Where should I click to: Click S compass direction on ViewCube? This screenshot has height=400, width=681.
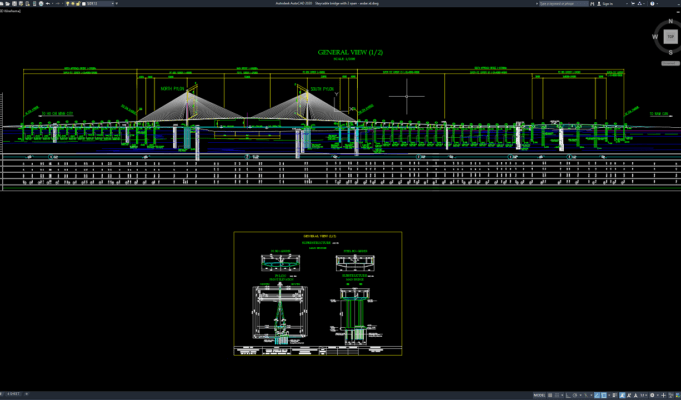[671, 53]
